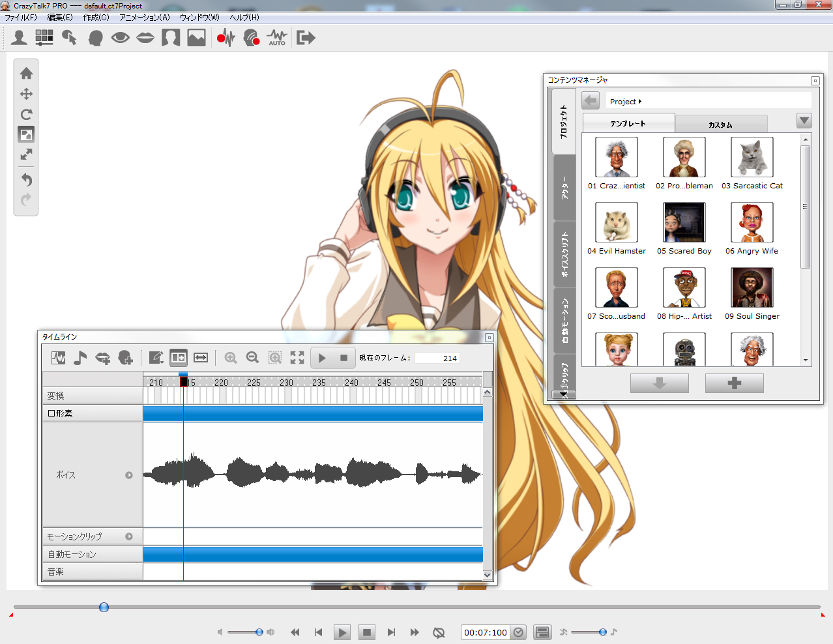Click the timeline zoom-to-selection icon

pyautogui.click(x=275, y=357)
